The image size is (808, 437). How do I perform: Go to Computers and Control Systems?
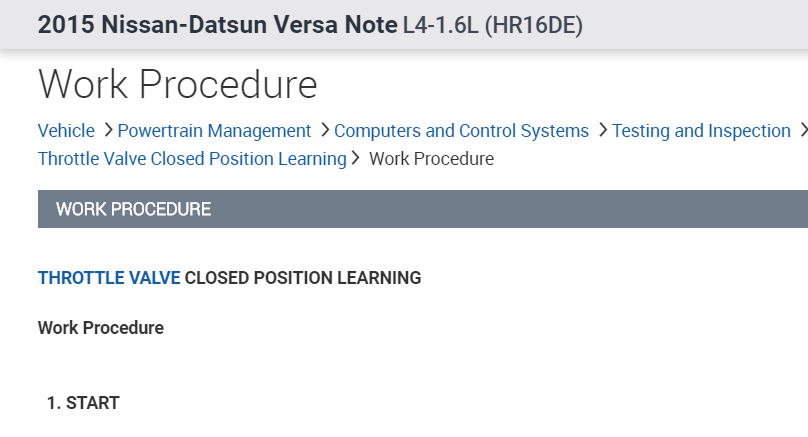coord(461,131)
